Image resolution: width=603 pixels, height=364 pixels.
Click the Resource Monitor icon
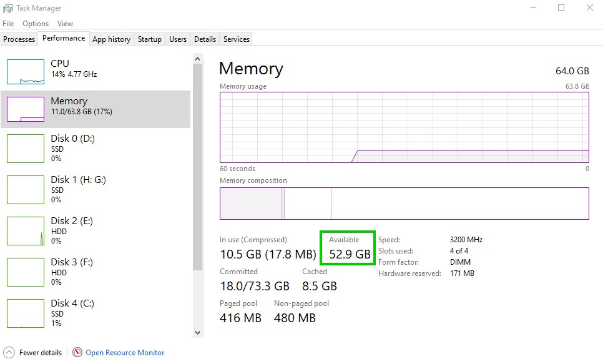click(77, 352)
